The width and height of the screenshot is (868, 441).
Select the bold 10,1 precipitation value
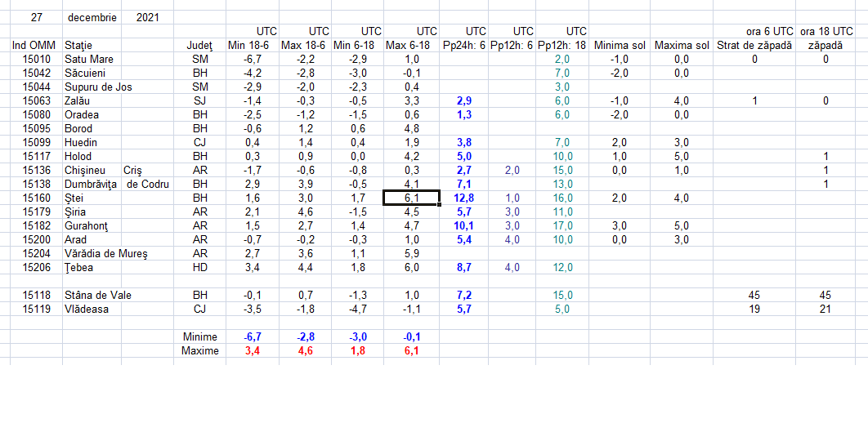(x=464, y=225)
